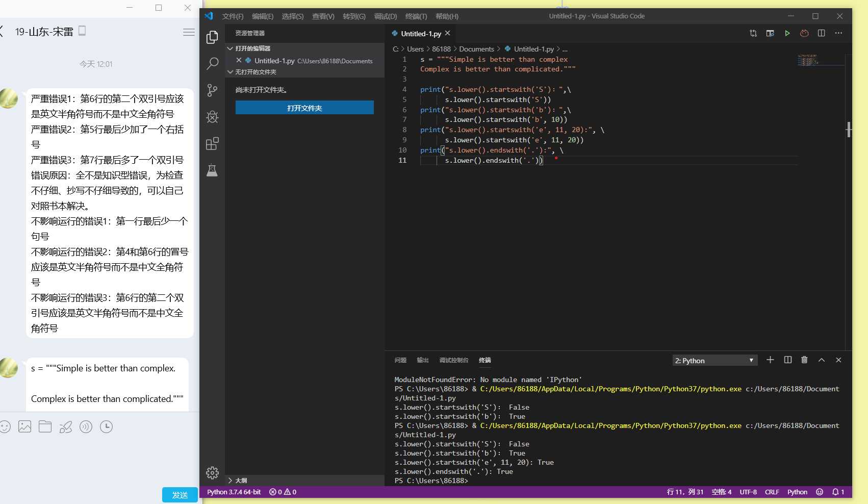The height and width of the screenshot is (504, 868).
Task: Open notifications bell in status bar
Action: 838,492
